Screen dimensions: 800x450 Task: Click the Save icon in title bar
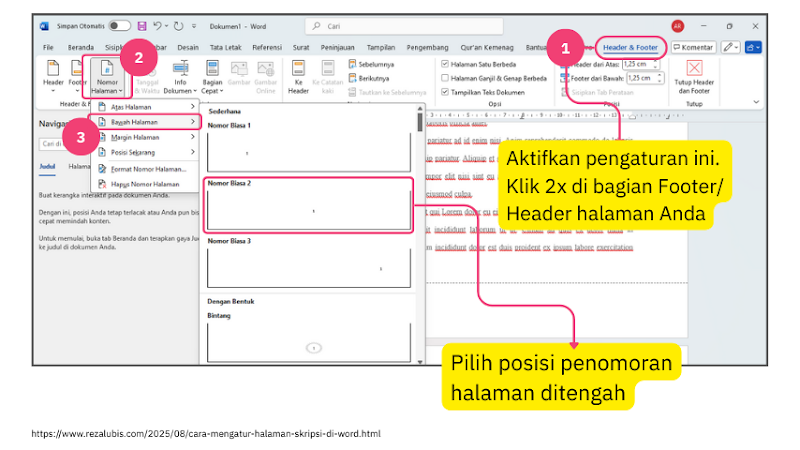(x=142, y=26)
